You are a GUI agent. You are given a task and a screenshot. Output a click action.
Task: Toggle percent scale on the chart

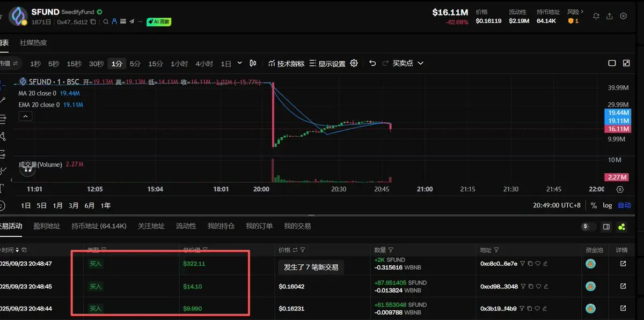[x=594, y=205]
